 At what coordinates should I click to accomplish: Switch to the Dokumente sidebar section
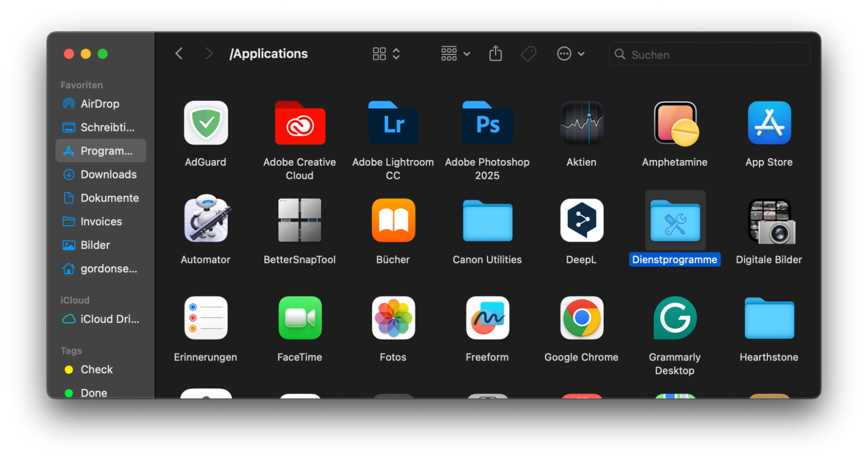(x=110, y=198)
